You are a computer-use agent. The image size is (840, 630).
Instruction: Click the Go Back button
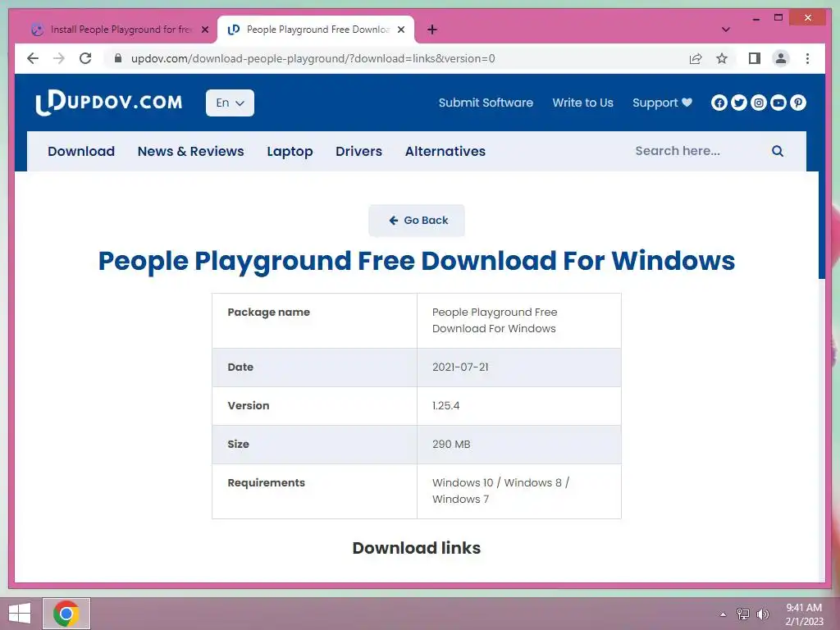(417, 220)
